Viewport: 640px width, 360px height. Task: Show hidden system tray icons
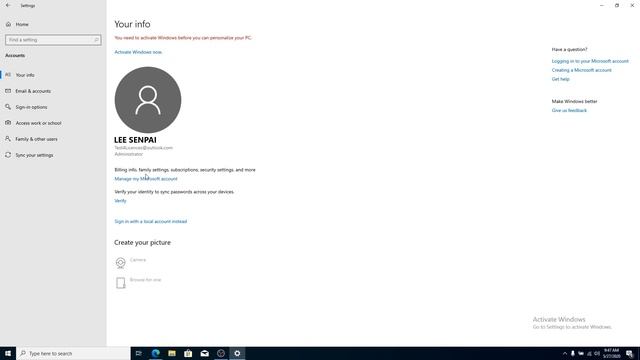click(x=565, y=353)
